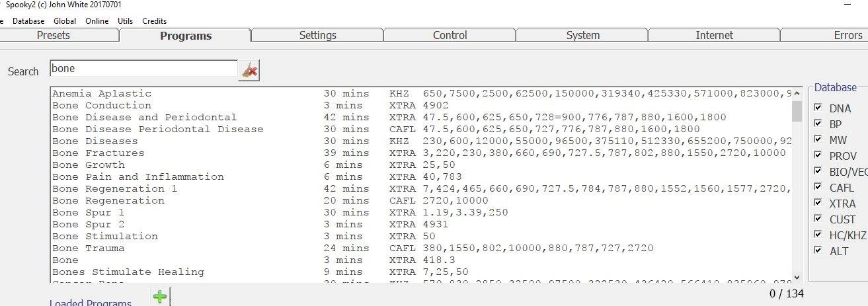This screenshot has width=868, height=306.
Task: Open the Utils menu
Action: click(126, 21)
